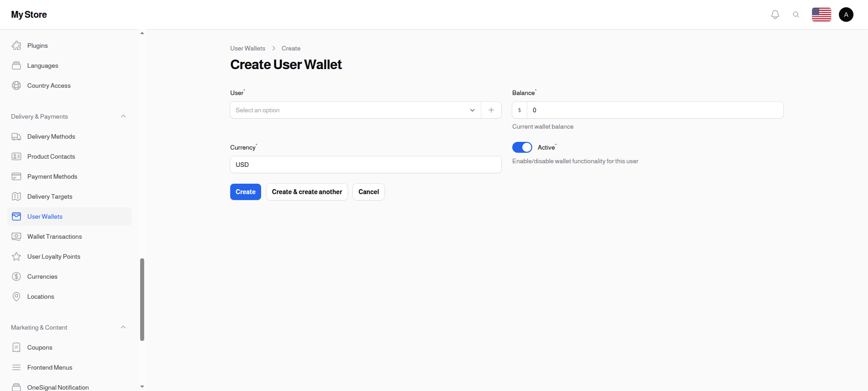Click the User Wallets wallet icon
The height and width of the screenshot is (391, 868).
(16, 216)
